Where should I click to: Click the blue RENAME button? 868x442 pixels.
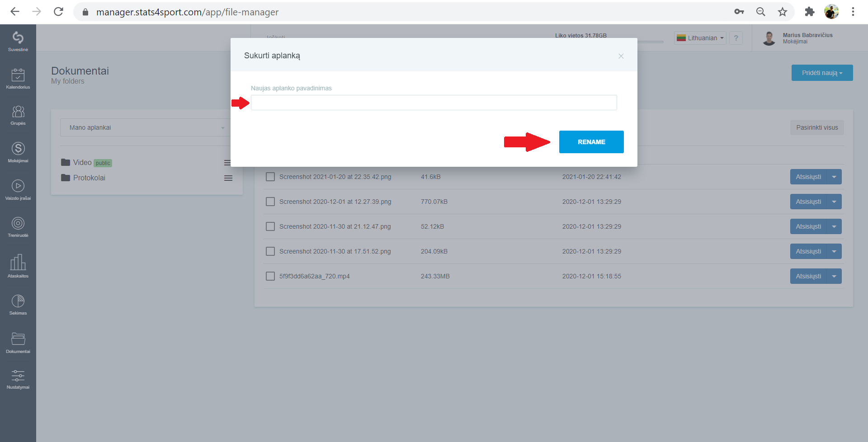point(591,142)
